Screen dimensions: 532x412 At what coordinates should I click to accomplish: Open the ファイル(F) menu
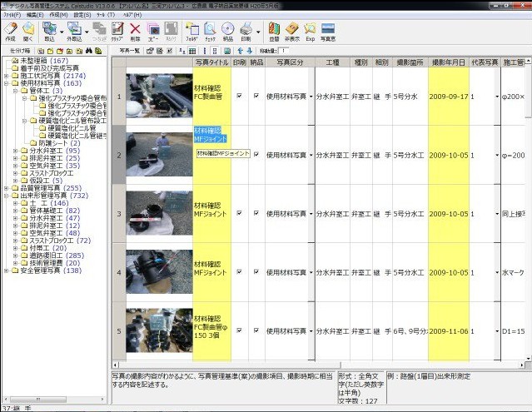[x=12, y=15]
